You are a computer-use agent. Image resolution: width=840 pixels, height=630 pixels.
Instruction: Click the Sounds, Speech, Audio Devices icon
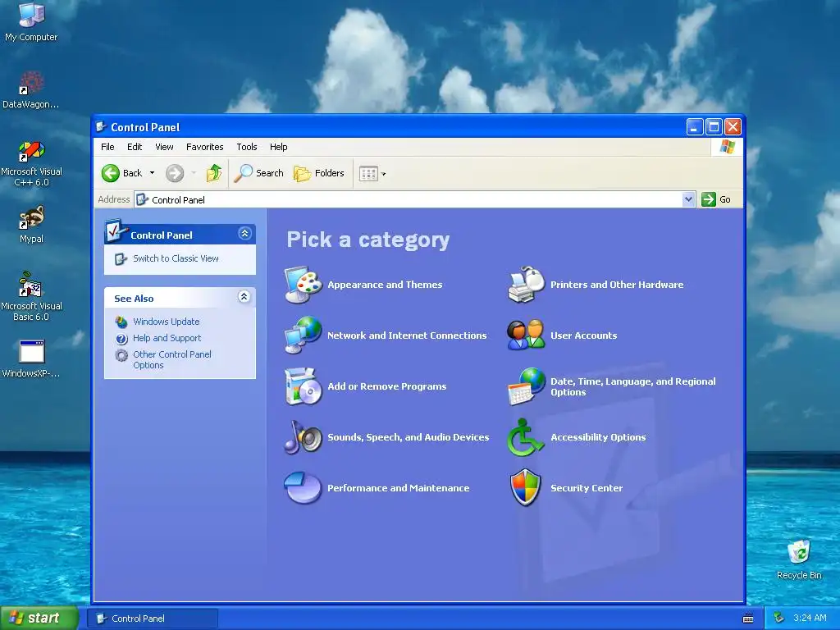point(304,437)
